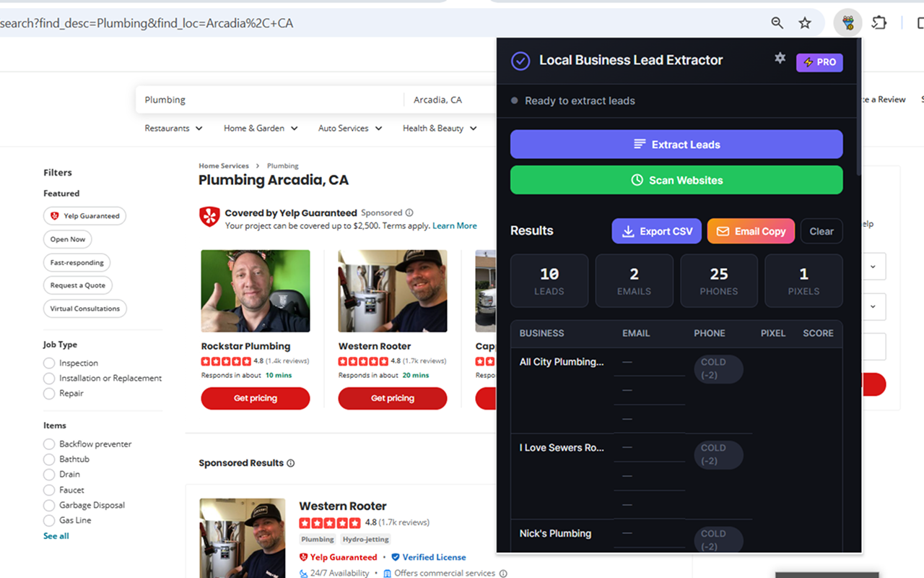Click the zoom magnifier in the address bar
Viewport: 924px width, 578px height.
(x=777, y=22)
